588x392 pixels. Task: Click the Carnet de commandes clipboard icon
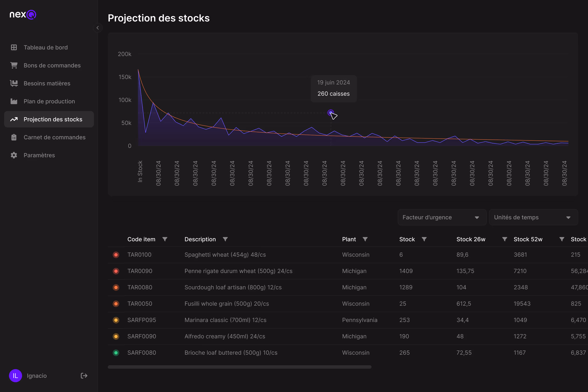pos(14,137)
